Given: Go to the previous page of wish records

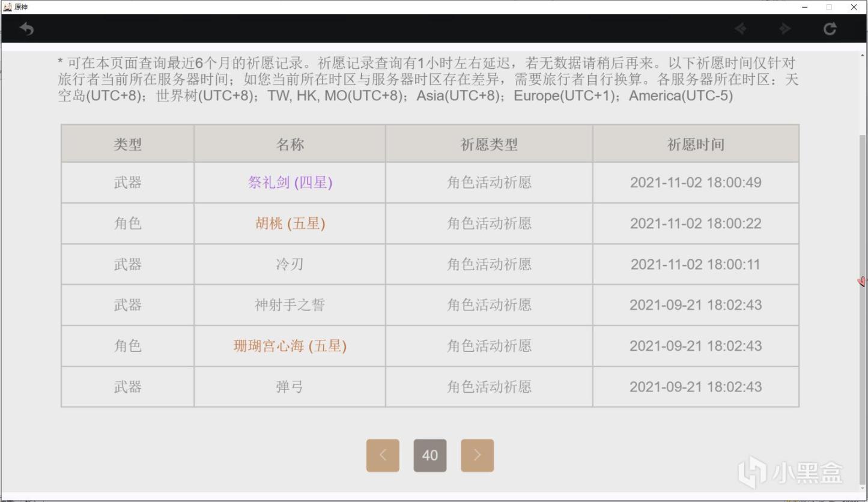Looking at the screenshot, I should coord(383,455).
